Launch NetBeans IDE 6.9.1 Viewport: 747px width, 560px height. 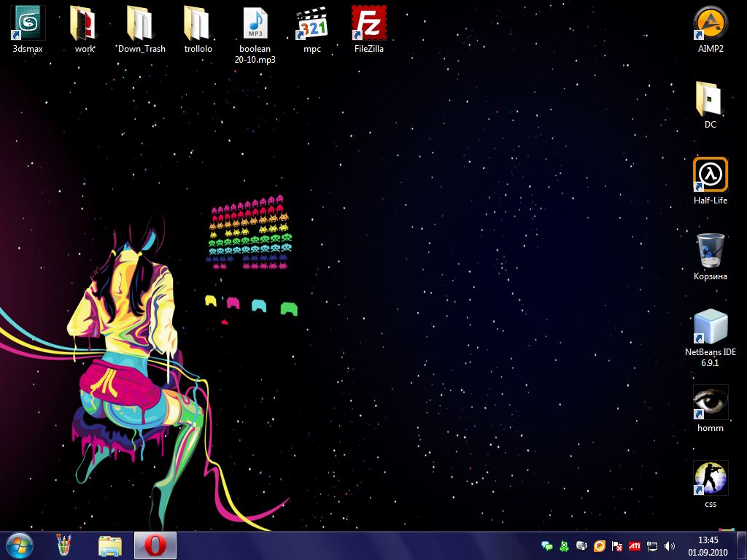[710, 327]
